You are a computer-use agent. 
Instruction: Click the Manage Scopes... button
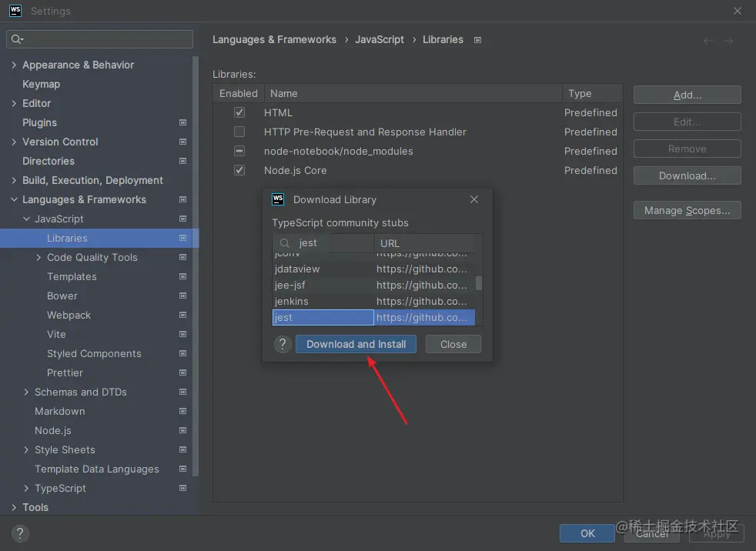tap(687, 211)
